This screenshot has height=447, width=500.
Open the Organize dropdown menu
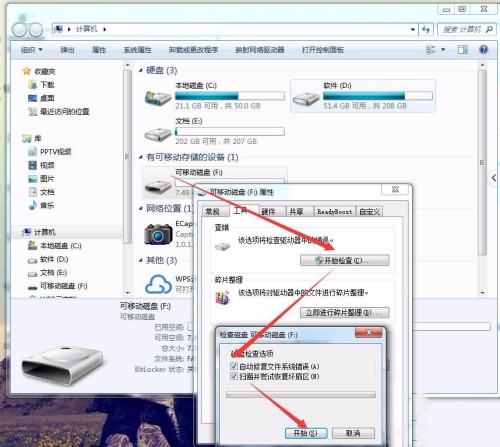32,50
